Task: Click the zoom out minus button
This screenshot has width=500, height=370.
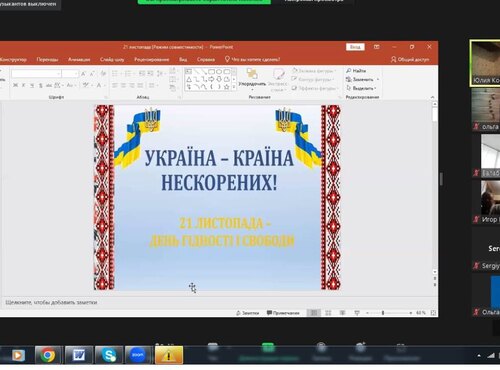Action: pos(367,313)
